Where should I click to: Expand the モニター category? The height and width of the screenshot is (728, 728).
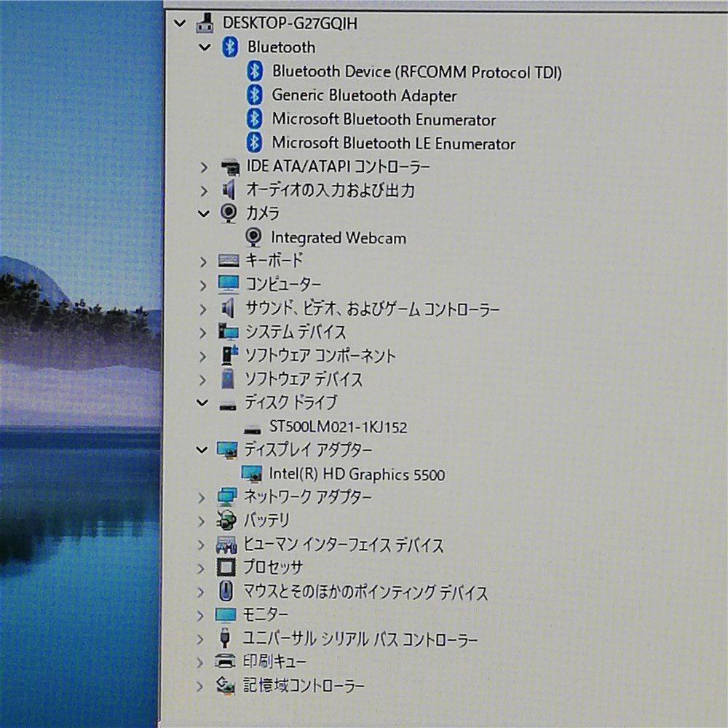(200, 616)
